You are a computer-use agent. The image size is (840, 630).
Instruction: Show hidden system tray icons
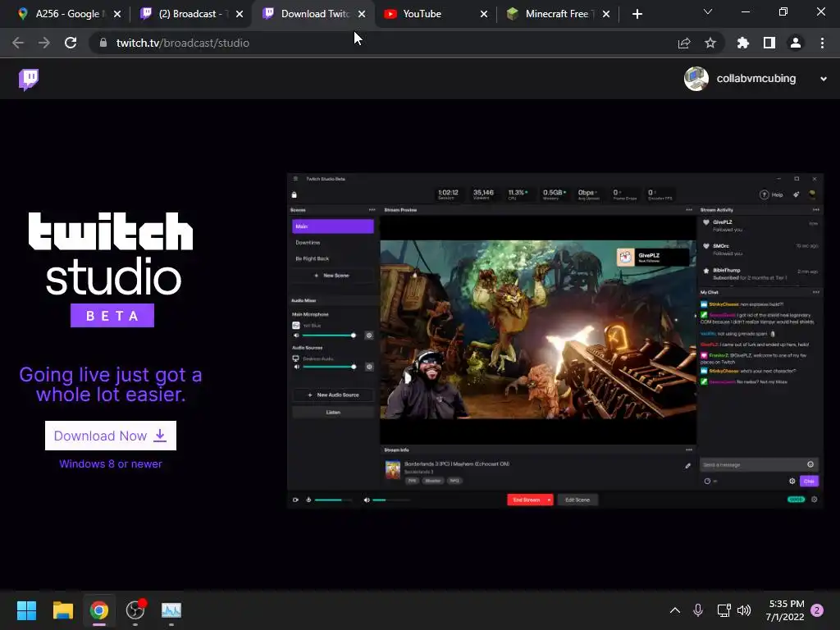tap(675, 610)
